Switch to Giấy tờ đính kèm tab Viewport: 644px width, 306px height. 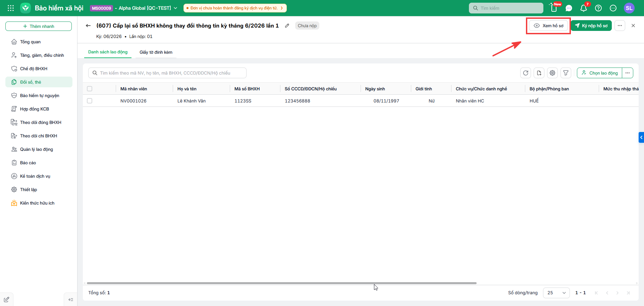pyautogui.click(x=156, y=52)
